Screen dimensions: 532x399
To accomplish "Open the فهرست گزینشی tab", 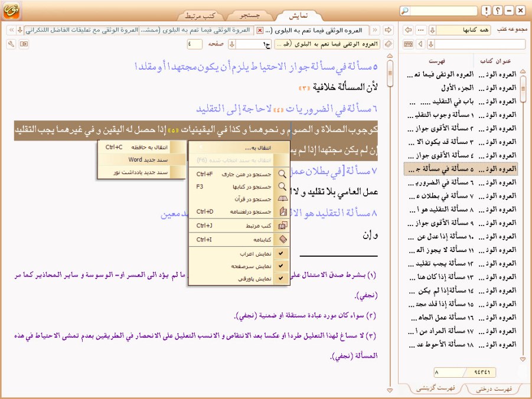I will point(435,388).
